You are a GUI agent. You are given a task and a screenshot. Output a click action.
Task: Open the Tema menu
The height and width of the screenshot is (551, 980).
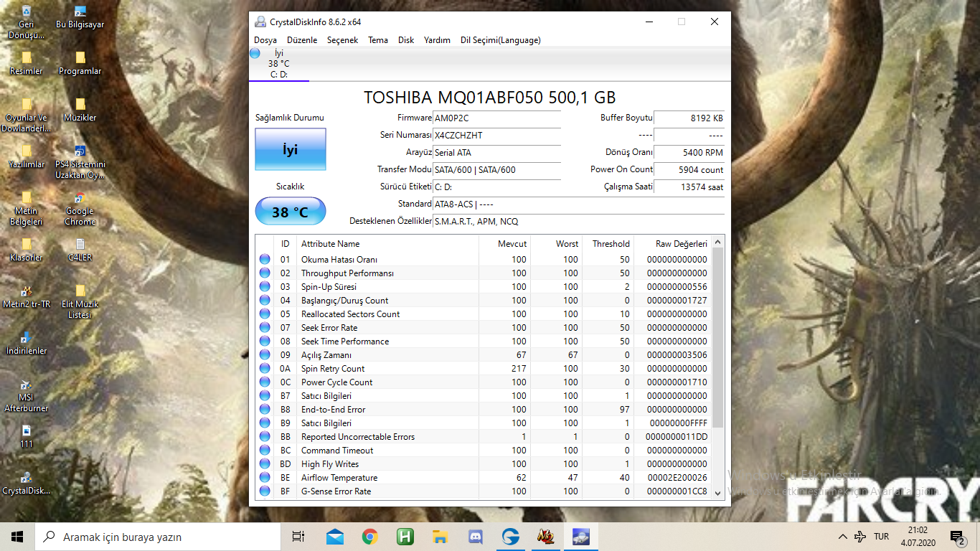[x=378, y=40]
